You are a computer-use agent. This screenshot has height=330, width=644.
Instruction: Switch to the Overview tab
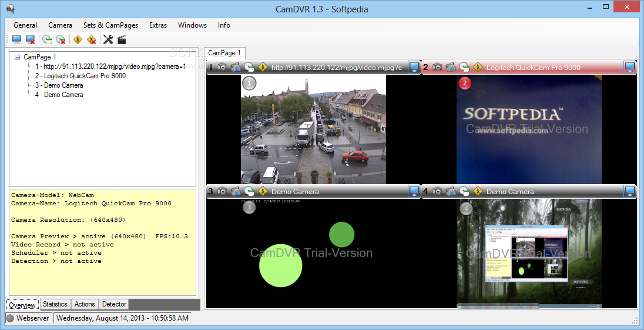tap(22, 305)
